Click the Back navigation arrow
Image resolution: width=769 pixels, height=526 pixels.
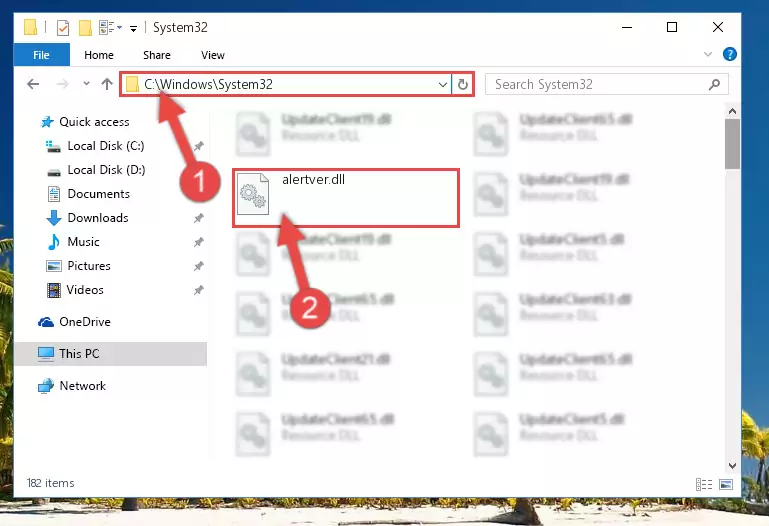click(x=33, y=84)
